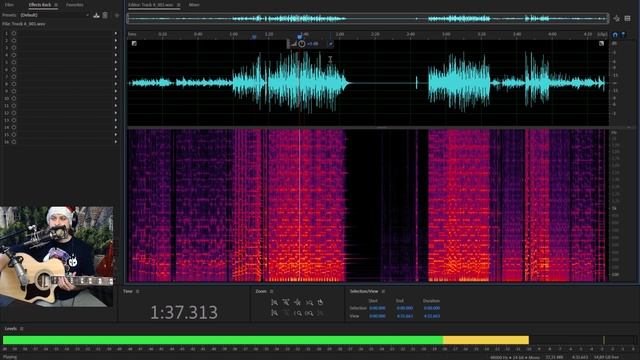Click HUD volume gain knob over waveform
Viewport: 640px width, 360px height.
pos(302,44)
